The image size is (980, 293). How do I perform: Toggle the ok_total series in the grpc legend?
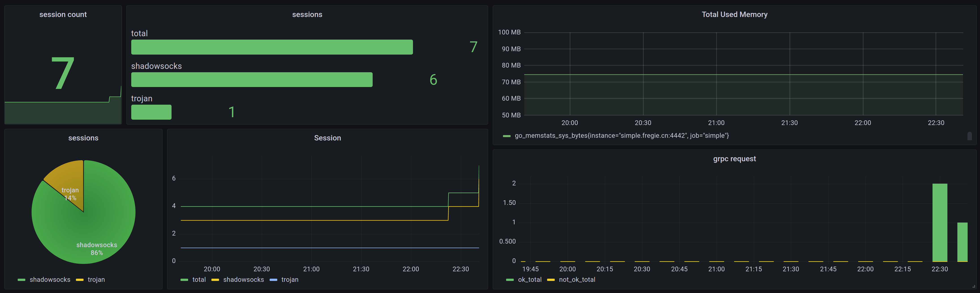coord(530,280)
